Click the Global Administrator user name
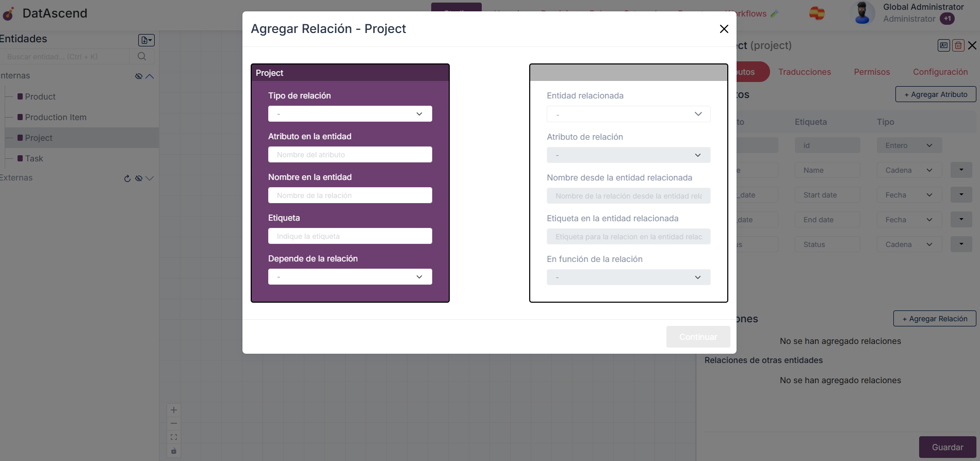980x461 pixels. (923, 7)
